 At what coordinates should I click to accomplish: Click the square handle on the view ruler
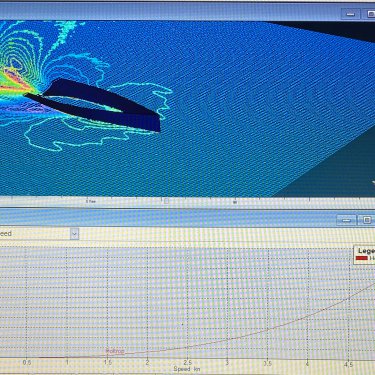click(x=166, y=201)
